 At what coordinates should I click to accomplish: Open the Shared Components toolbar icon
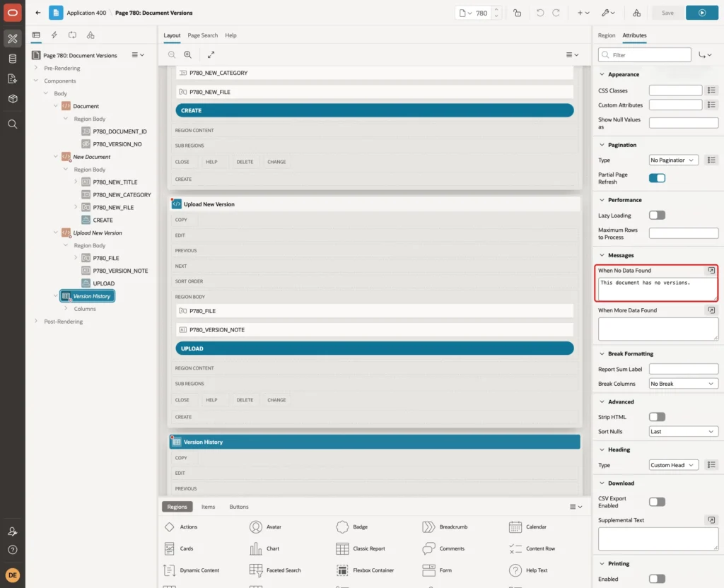click(636, 13)
